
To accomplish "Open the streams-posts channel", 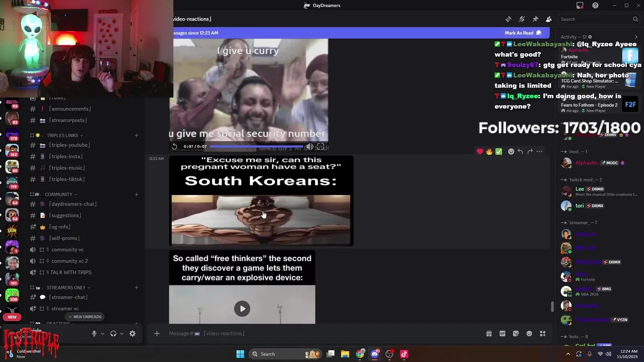I will point(67,120).
